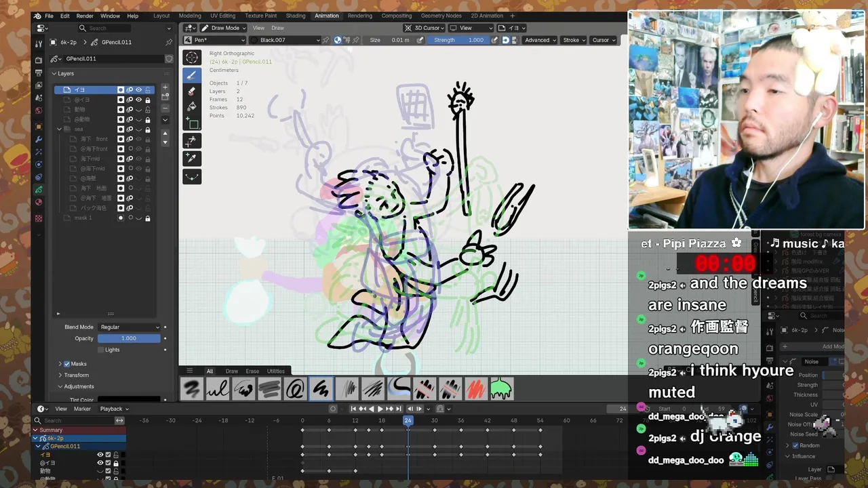This screenshot has height=488, width=868.
Task: Expand the Transform panel
Action: tap(76, 375)
